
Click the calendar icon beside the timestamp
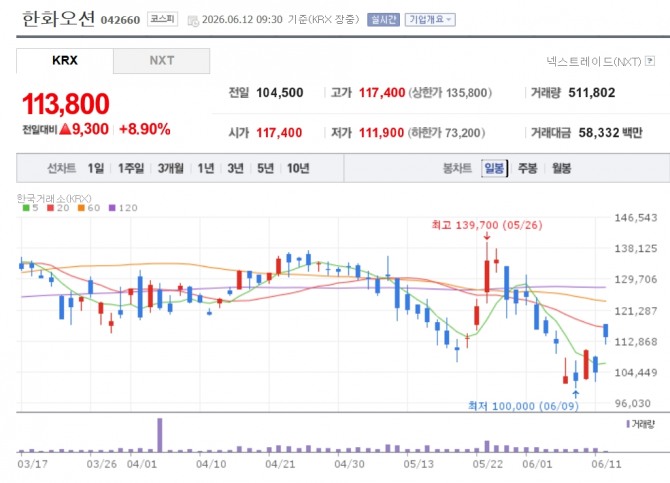pos(193,20)
